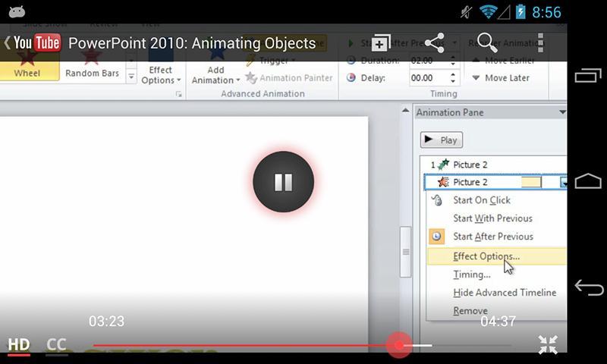Open the Trigger dropdown
The width and height of the screenshot is (607, 364).
[271, 61]
